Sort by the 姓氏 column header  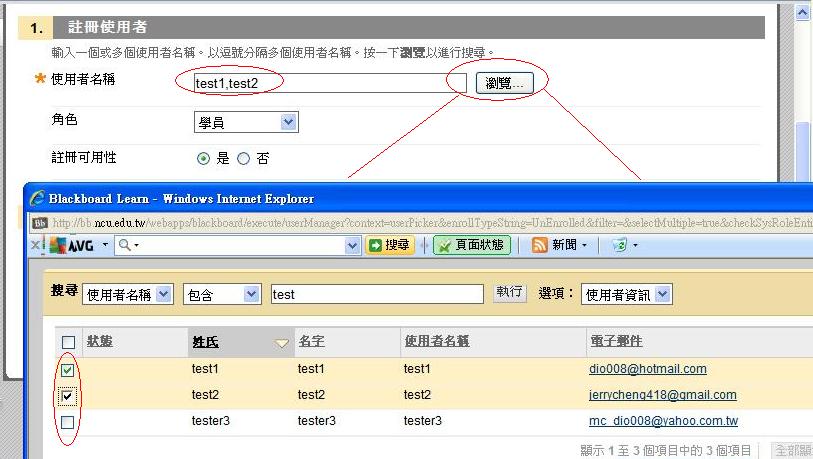[x=206, y=342]
